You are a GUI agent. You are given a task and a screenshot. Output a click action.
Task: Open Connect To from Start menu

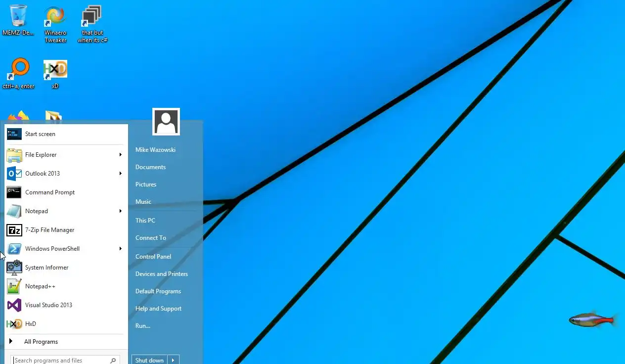point(151,238)
